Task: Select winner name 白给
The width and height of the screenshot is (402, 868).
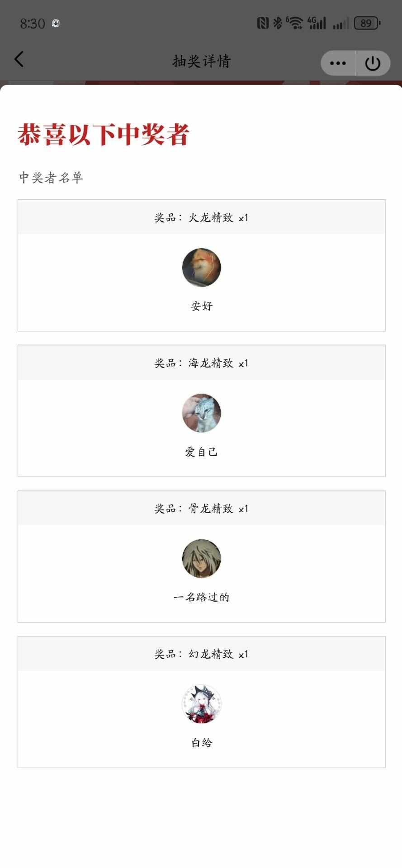Action: (x=202, y=743)
